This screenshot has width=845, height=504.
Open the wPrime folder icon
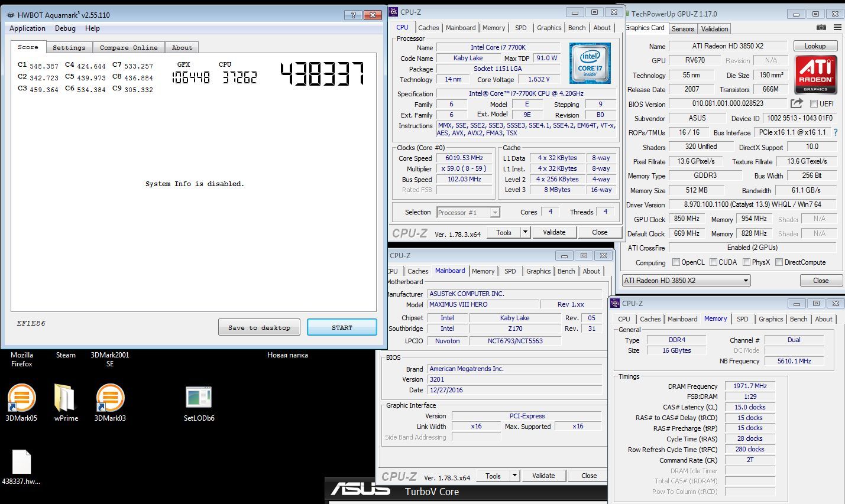coord(64,398)
